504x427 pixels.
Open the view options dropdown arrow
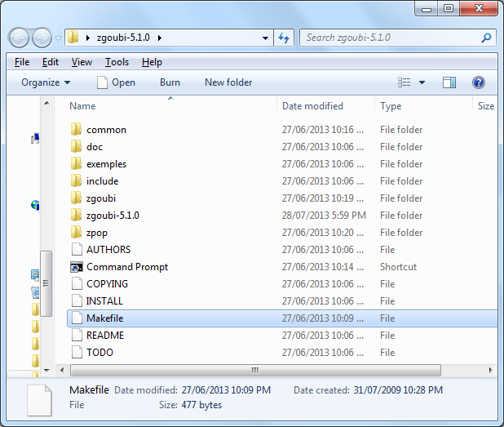[422, 82]
